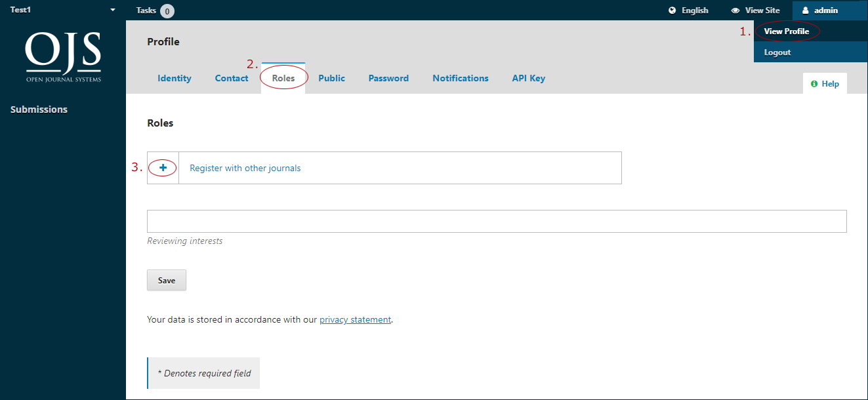This screenshot has width=868, height=400.
Task: Click the Reviewing interests input field
Action: (x=497, y=222)
